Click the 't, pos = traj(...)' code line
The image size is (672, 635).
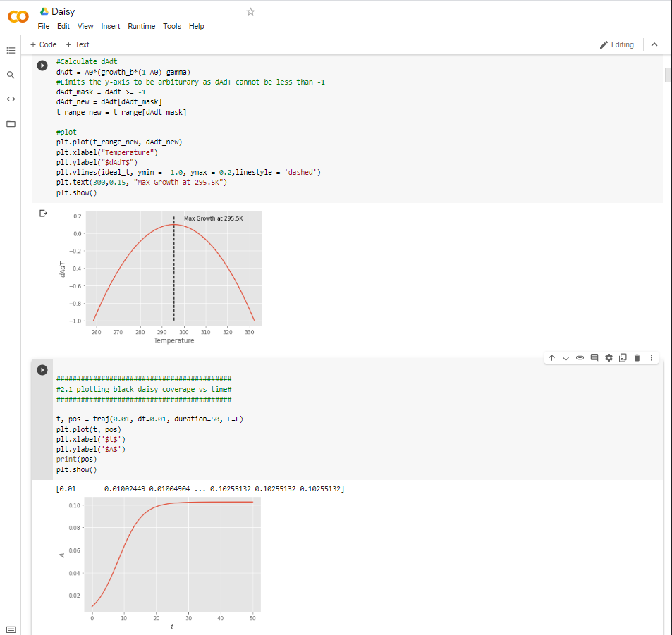click(149, 419)
